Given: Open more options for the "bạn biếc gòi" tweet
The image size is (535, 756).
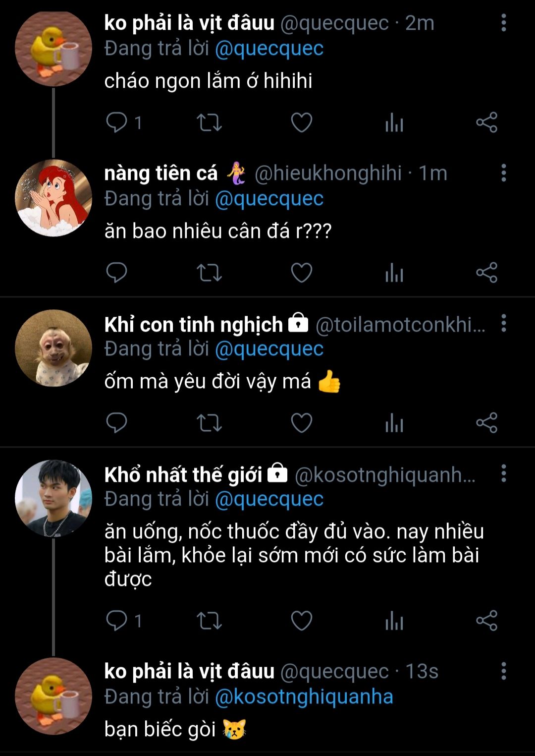Looking at the screenshot, I should [503, 671].
